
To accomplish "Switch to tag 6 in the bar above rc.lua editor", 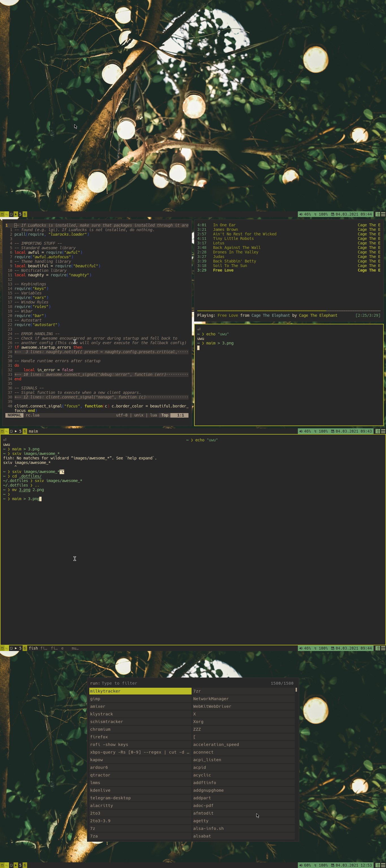I will (x=25, y=214).
